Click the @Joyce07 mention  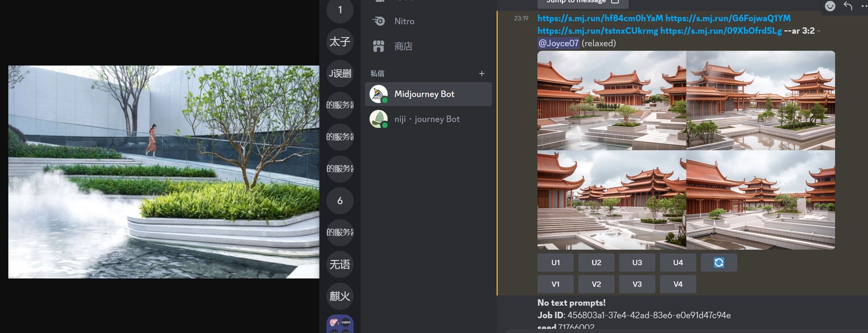558,43
